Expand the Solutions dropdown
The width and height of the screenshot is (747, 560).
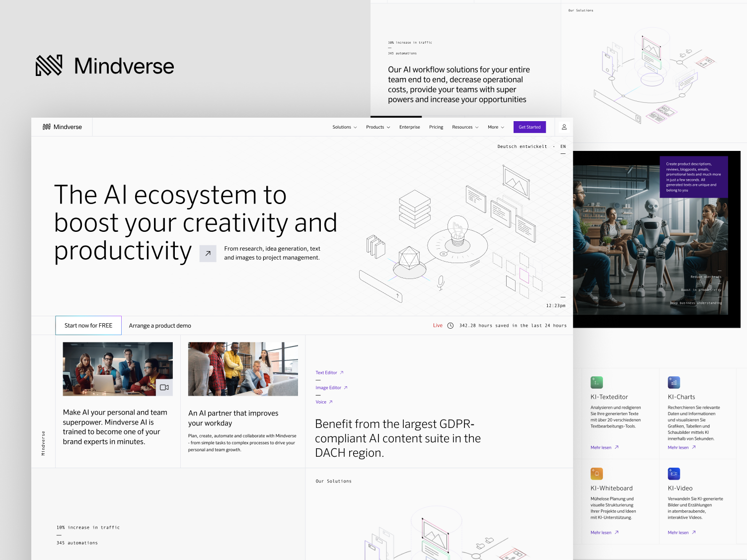(344, 127)
